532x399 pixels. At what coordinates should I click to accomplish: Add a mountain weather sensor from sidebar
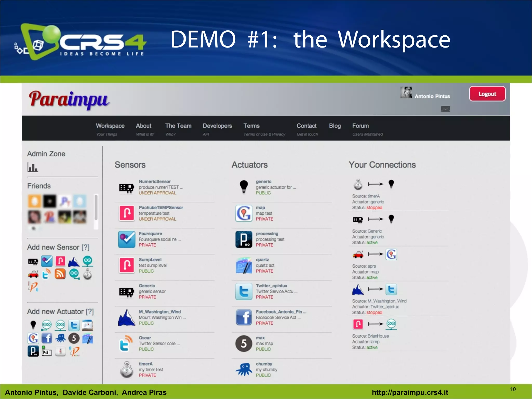(x=74, y=261)
